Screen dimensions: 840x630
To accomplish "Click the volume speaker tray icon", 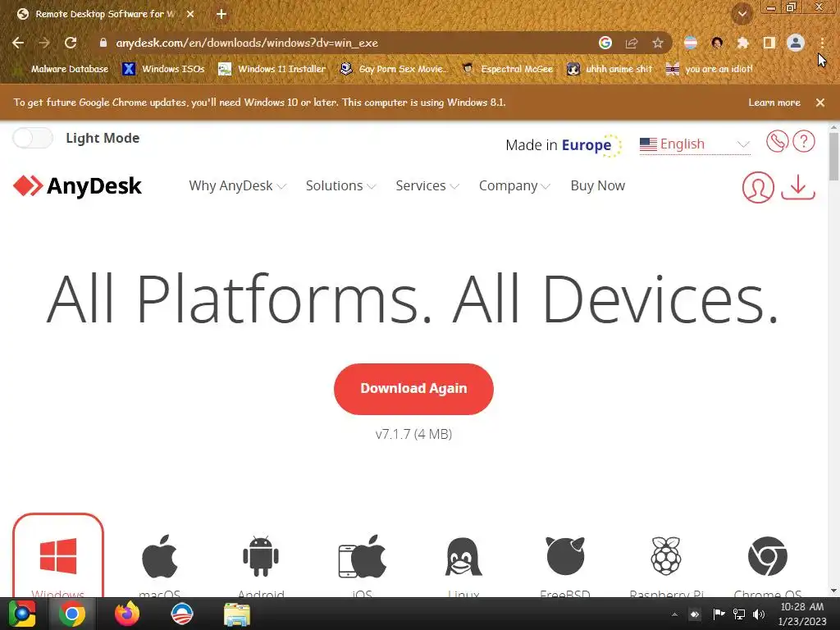I will (x=759, y=614).
